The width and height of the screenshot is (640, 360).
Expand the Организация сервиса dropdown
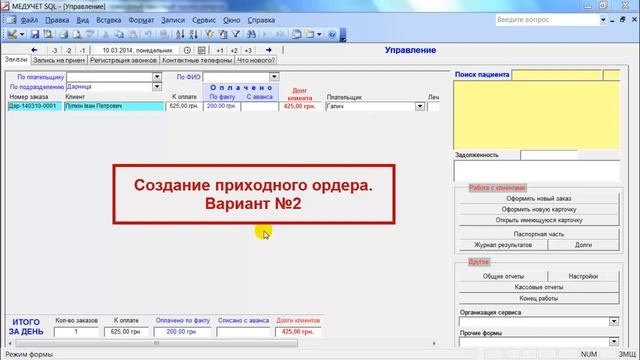tap(614, 322)
